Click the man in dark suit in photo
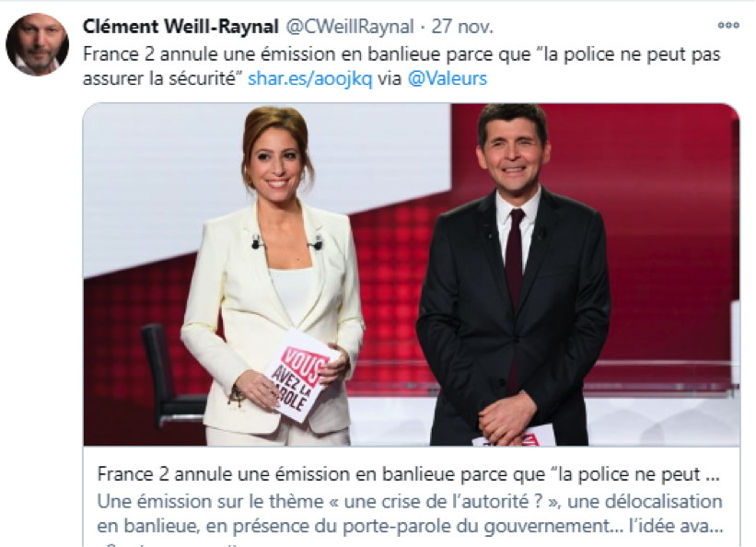The width and height of the screenshot is (756, 547). (x=514, y=275)
